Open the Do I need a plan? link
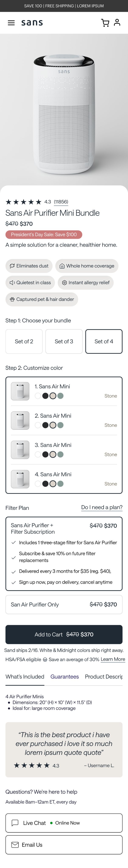This screenshot has height=868, width=128. point(102,507)
